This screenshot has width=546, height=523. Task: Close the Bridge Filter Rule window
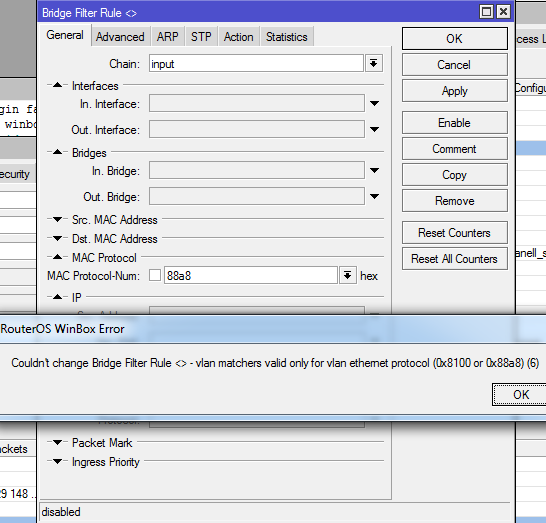504,12
